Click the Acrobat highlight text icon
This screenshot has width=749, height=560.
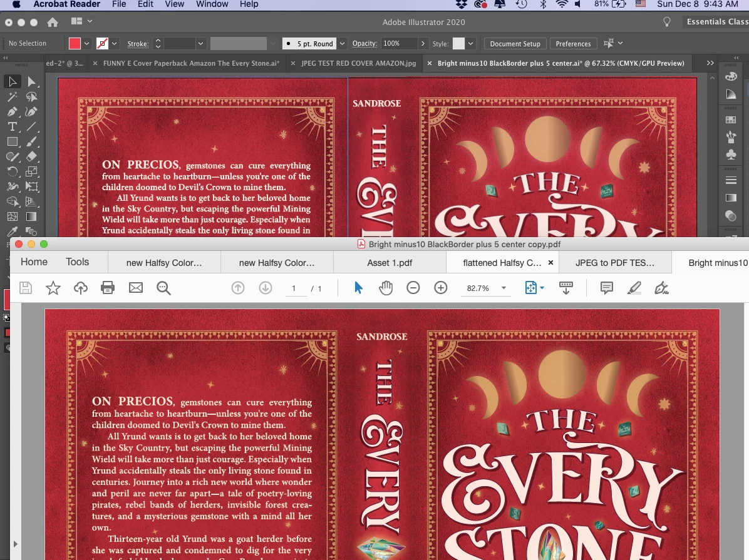pyautogui.click(x=634, y=288)
